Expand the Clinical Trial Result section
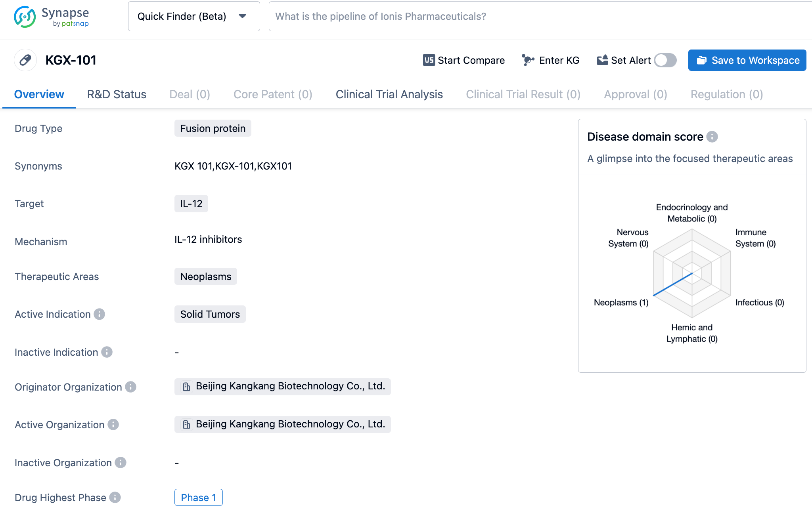This screenshot has height=511, width=812. [x=523, y=94]
